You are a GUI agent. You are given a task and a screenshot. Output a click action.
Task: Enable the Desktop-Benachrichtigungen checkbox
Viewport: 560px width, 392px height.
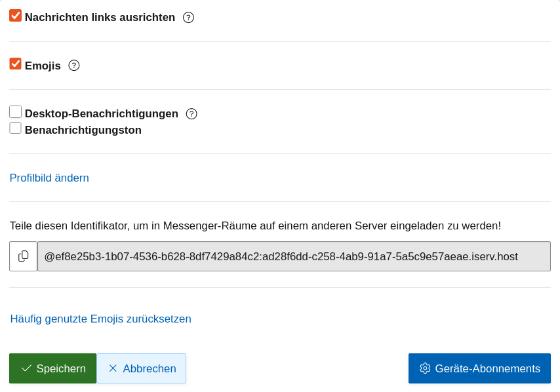(16, 112)
